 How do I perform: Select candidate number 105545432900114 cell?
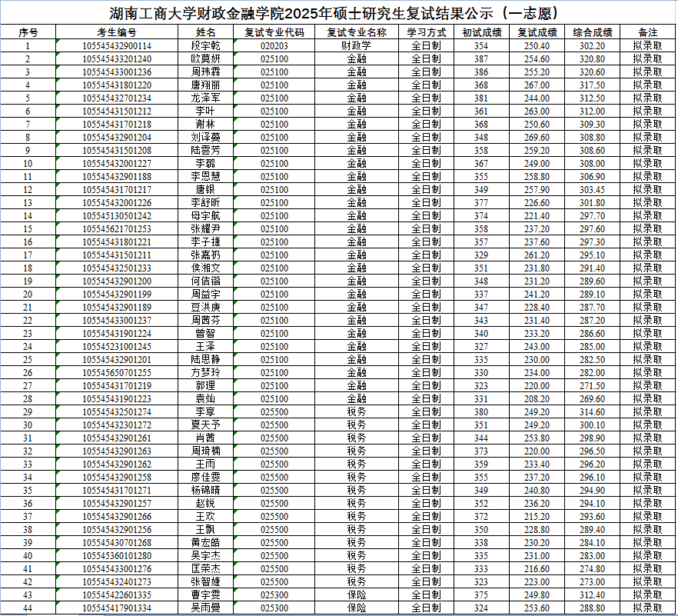pyautogui.click(x=117, y=45)
